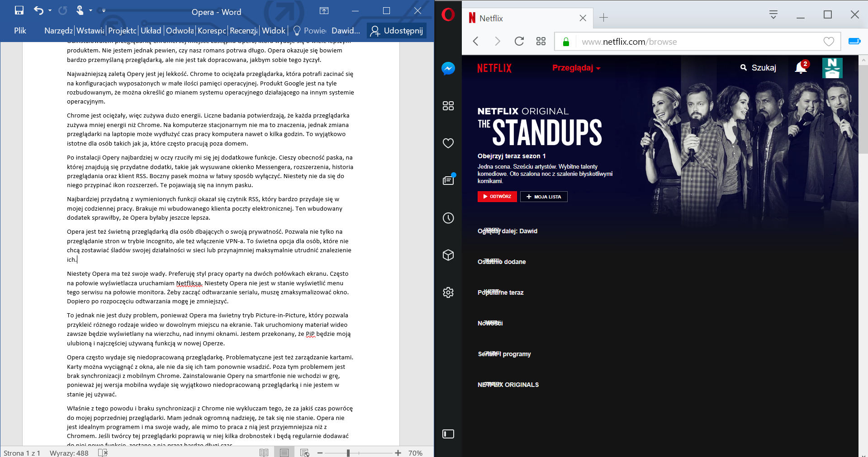Open Messenger in Opera sidebar
868x457 pixels.
pos(448,69)
